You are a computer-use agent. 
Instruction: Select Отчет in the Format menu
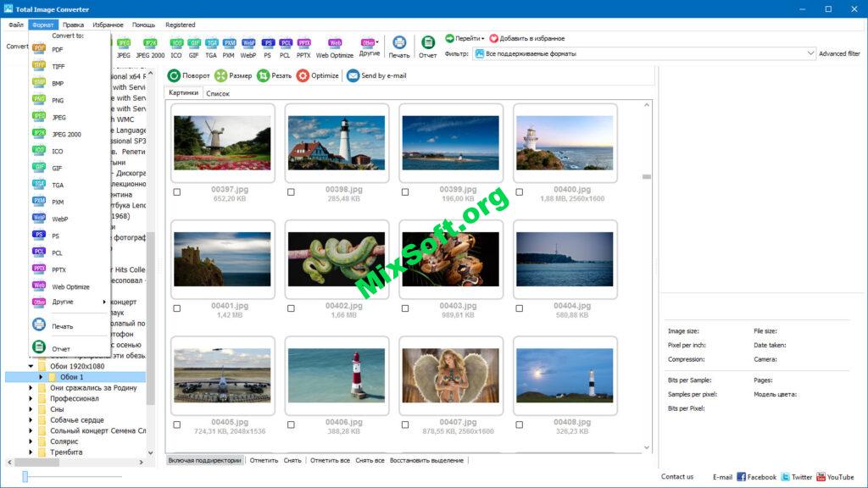tap(70, 348)
